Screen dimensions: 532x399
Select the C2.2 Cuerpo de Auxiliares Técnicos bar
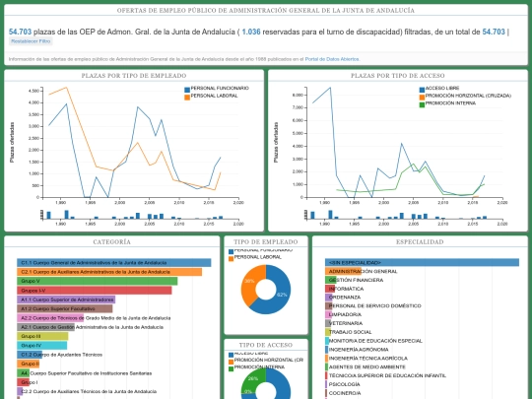click(20, 391)
